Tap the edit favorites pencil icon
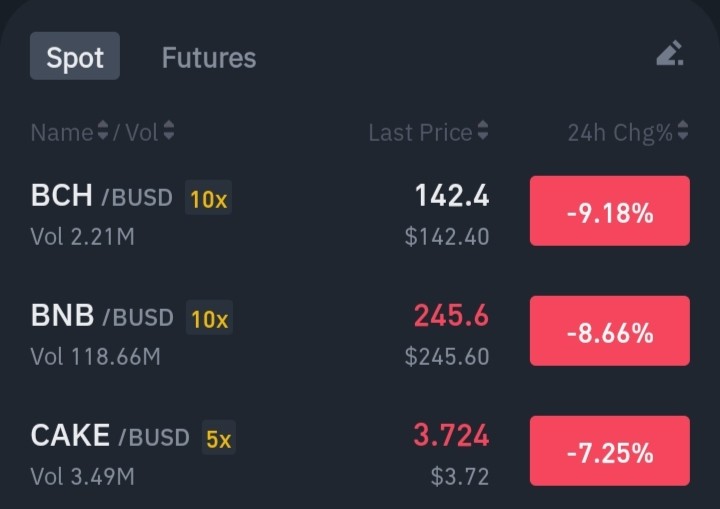The width and height of the screenshot is (720, 509). (x=670, y=54)
